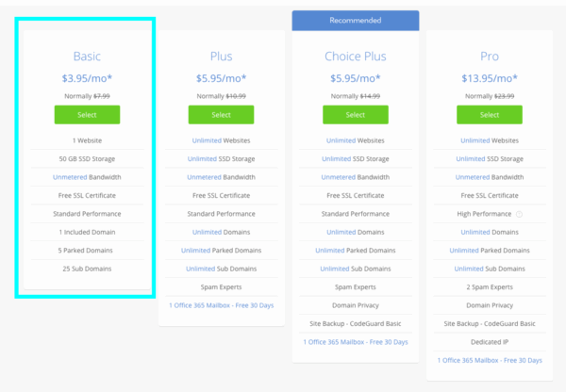Click 'Site Backup - CodeGuard Basic' in Choice Plus
The height and width of the screenshot is (392, 566).
pos(356,324)
